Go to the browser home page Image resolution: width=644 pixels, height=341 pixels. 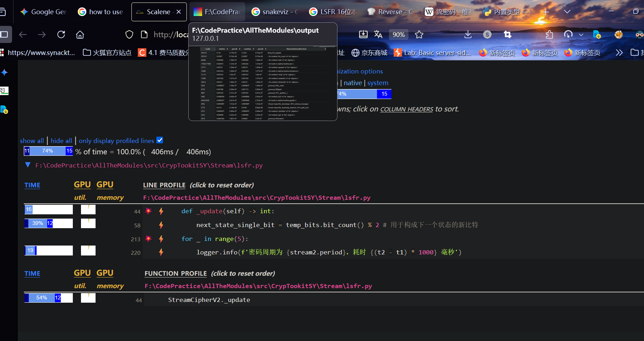click(x=80, y=34)
